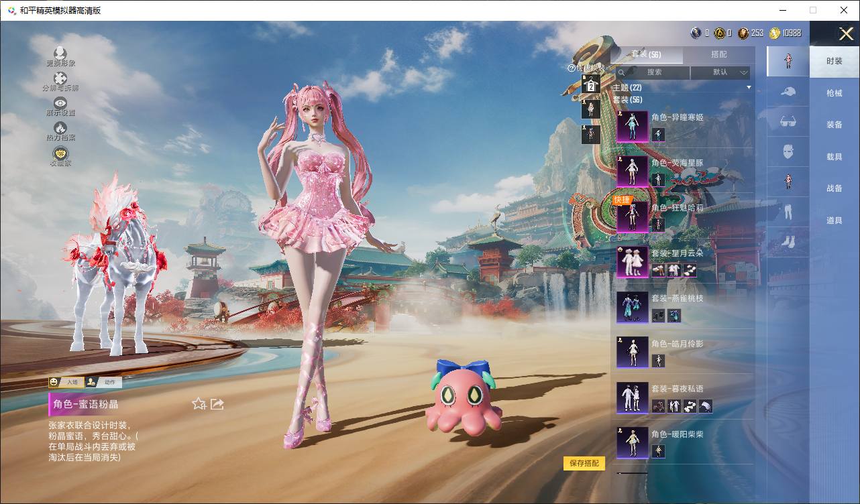860x504 pixels.
Task: Expand the 主题 (22) section arrow
Action: pyautogui.click(x=749, y=88)
